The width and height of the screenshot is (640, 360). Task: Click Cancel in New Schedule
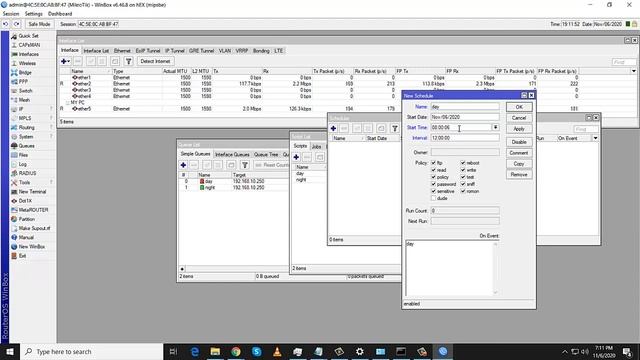(519, 118)
